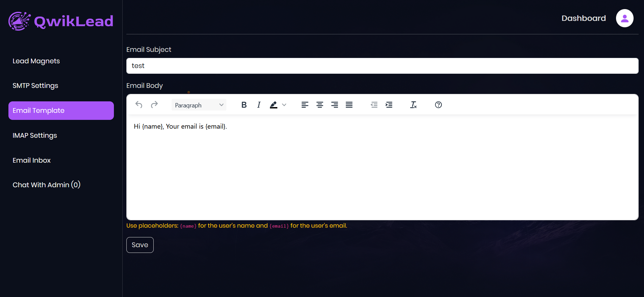Image resolution: width=644 pixels, height=297 pixels.
Task: Toggle Bold formatting
Action: tap(244, 105)
